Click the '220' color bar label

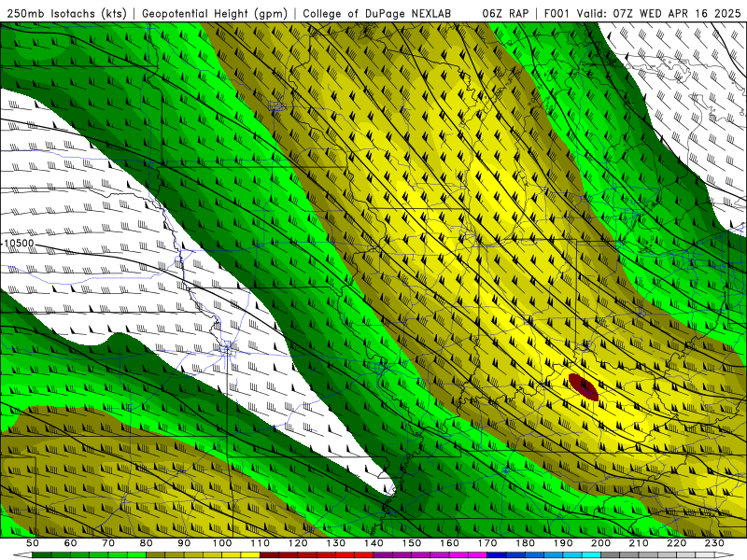[676, 543]
